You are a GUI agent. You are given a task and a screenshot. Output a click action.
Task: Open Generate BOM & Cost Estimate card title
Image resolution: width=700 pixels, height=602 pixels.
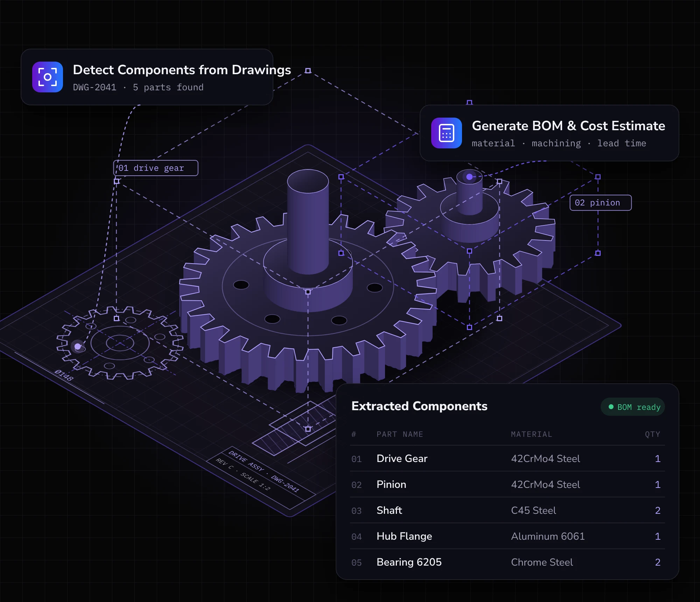coord(568,126)
